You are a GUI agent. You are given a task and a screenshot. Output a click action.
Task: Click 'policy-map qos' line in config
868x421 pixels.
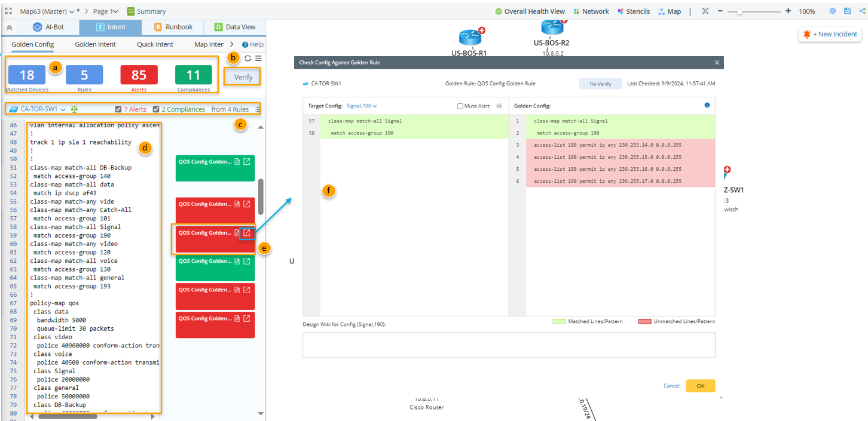click(x=54, y=303)
